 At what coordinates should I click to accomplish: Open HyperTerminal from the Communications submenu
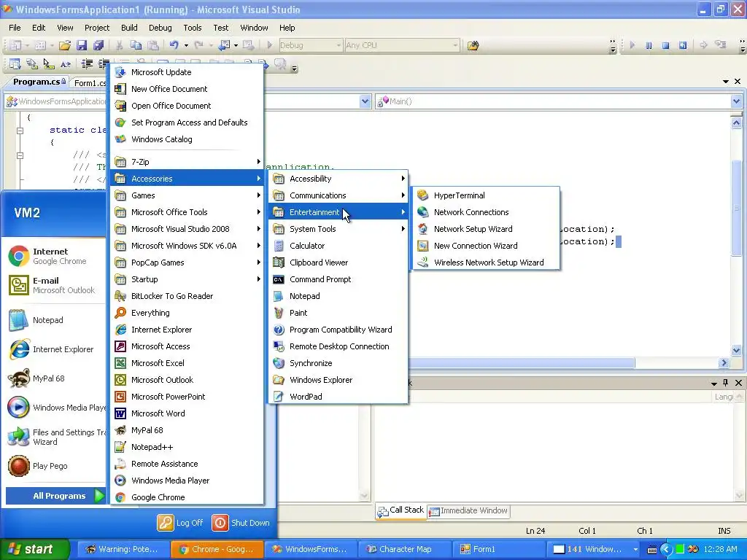pos(485,195)
